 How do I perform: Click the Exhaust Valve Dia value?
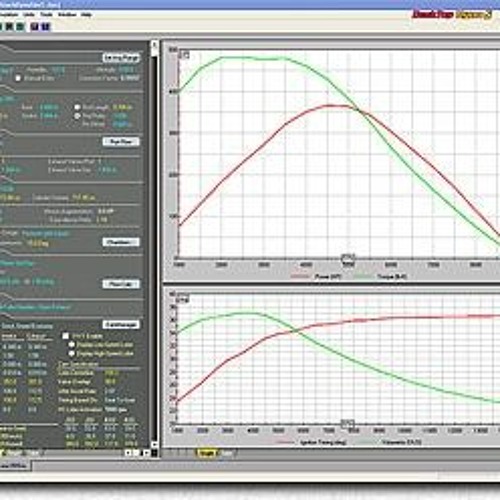[x=107, y=170]
